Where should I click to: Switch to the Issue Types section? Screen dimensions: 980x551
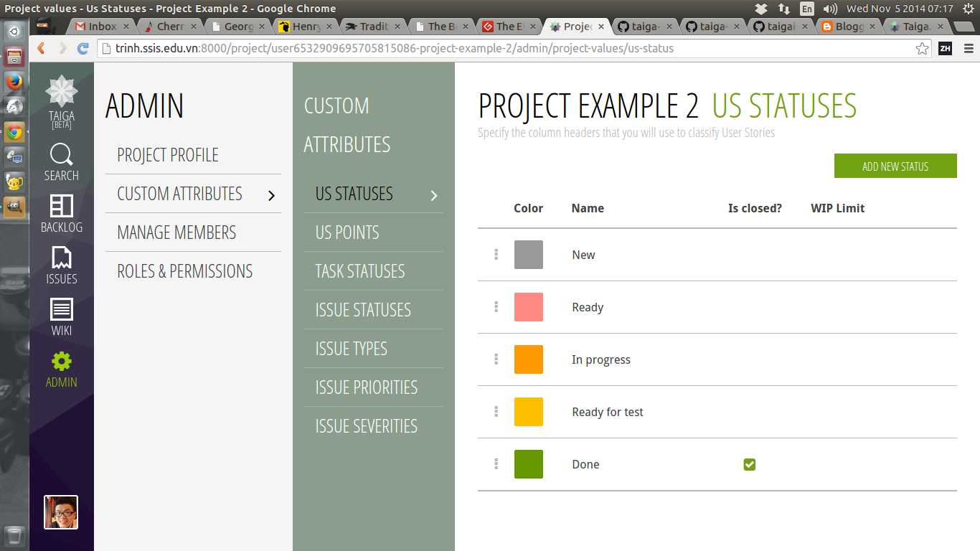(352, 348)
